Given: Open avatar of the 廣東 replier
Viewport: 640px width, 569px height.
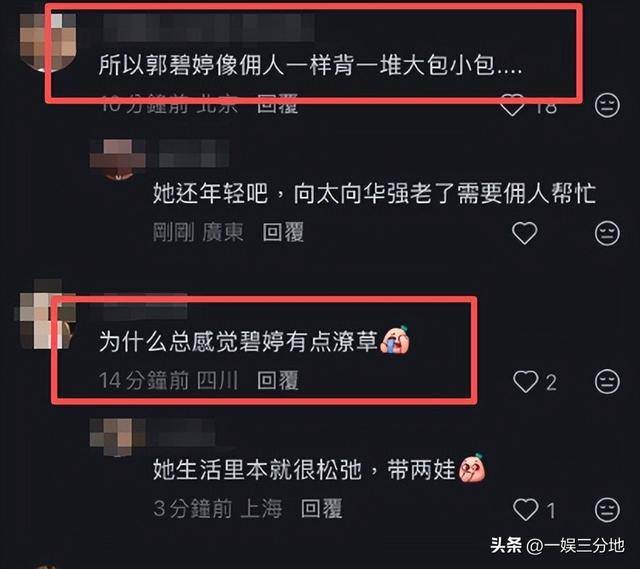Looking at the screenshot, I should (x=118, y=159).
